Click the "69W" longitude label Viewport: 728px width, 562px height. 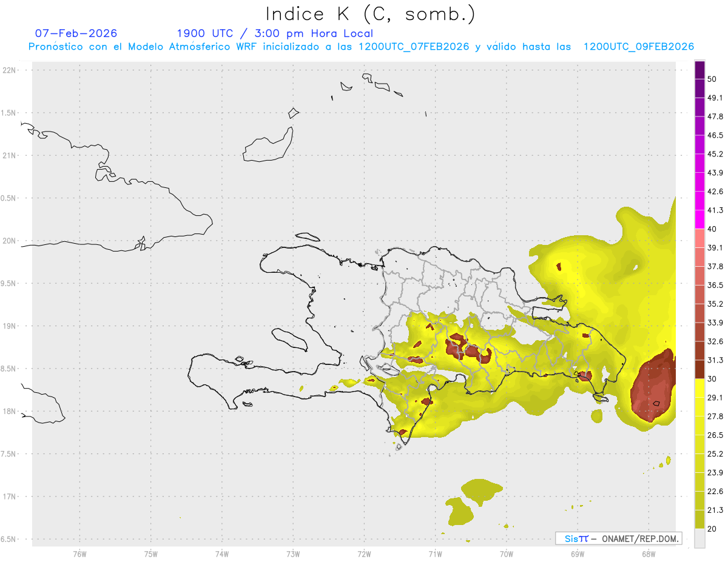[578, 554]
